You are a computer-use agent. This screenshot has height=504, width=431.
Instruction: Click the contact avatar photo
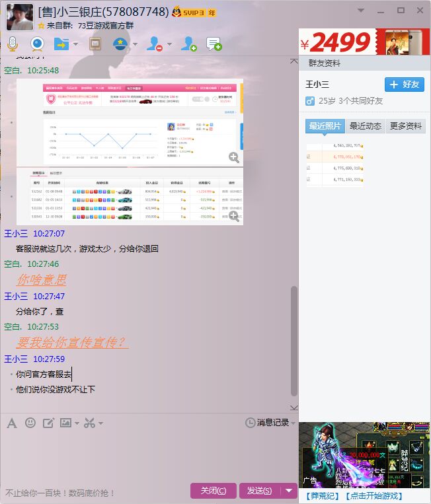coord(20,17)
